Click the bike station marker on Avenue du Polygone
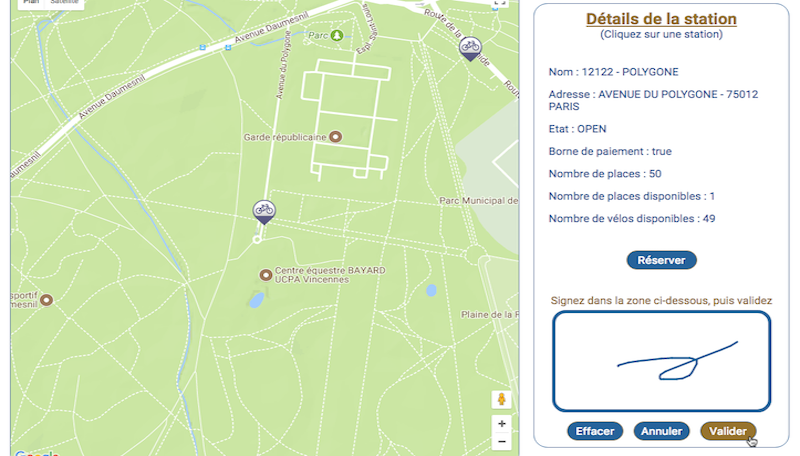The height and width of the screenshot is (456, 800). 264,210
